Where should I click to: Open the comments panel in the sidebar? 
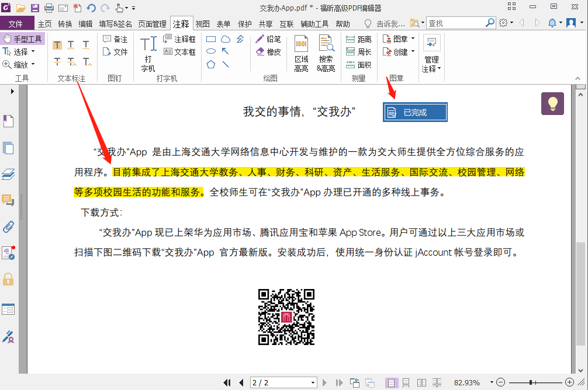point(8,200)
